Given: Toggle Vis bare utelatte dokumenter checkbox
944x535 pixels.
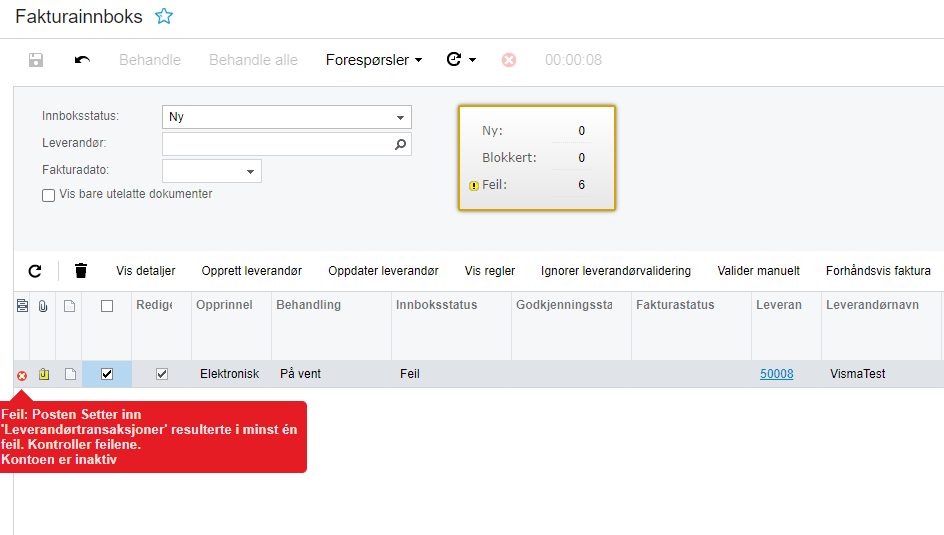Looking at the screenshot, I should click(49, 195).
